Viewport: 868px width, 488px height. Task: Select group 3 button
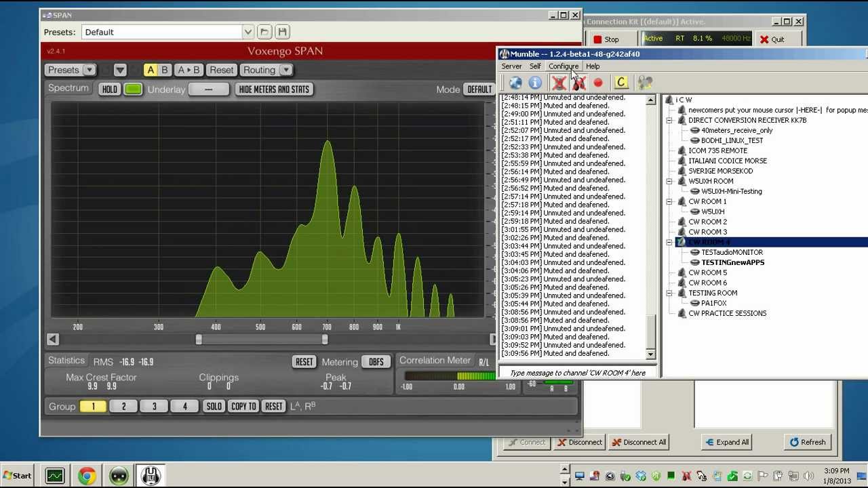(x=154, y=406)
